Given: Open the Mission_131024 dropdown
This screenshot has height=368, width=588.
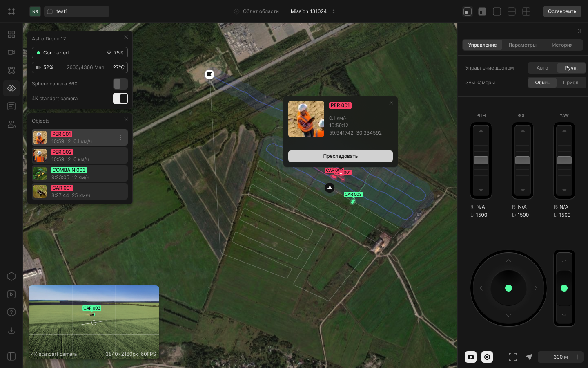Looking at the screenshot, I should click(x=313, y=11).
